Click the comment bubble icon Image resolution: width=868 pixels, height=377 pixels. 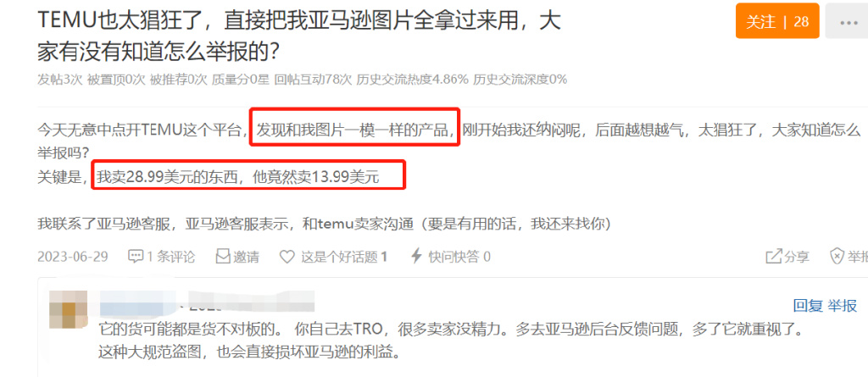[x=136, y=257]
